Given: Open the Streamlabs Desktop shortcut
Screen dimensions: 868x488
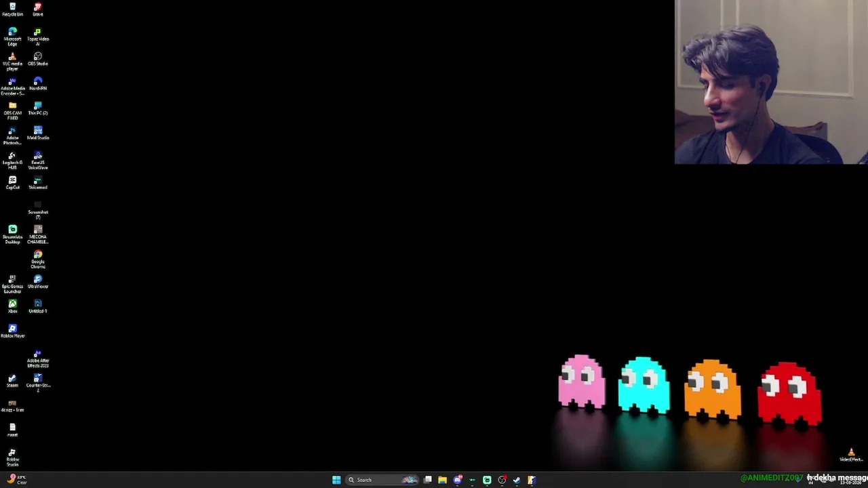Looking at the screenshot, I should tap(12, 235).
